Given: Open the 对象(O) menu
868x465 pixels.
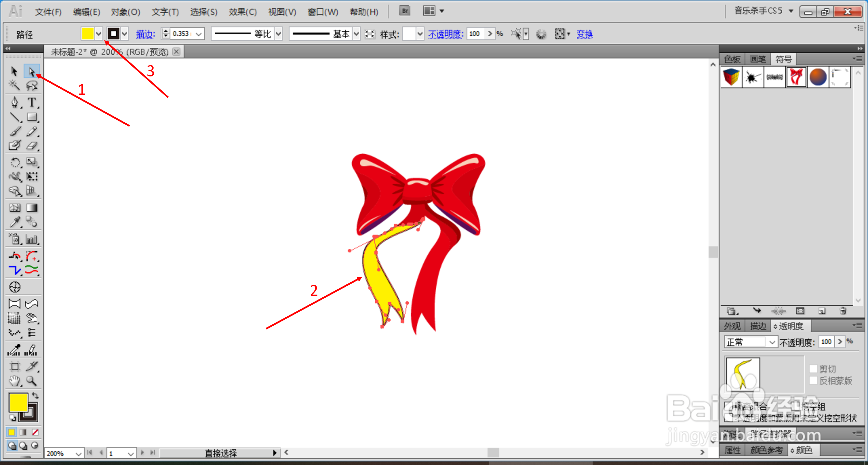Looking at the screenshot, I should pos(125,12).
